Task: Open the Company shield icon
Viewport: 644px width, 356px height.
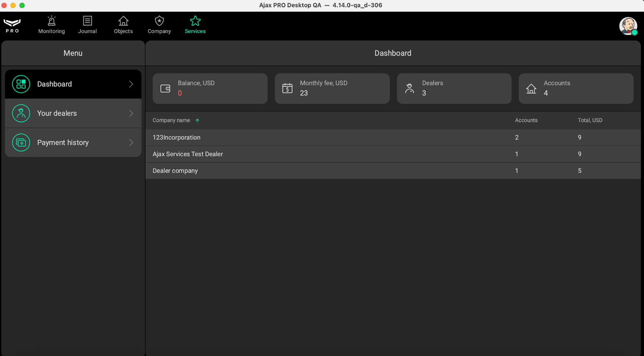Action: (159, 21)
